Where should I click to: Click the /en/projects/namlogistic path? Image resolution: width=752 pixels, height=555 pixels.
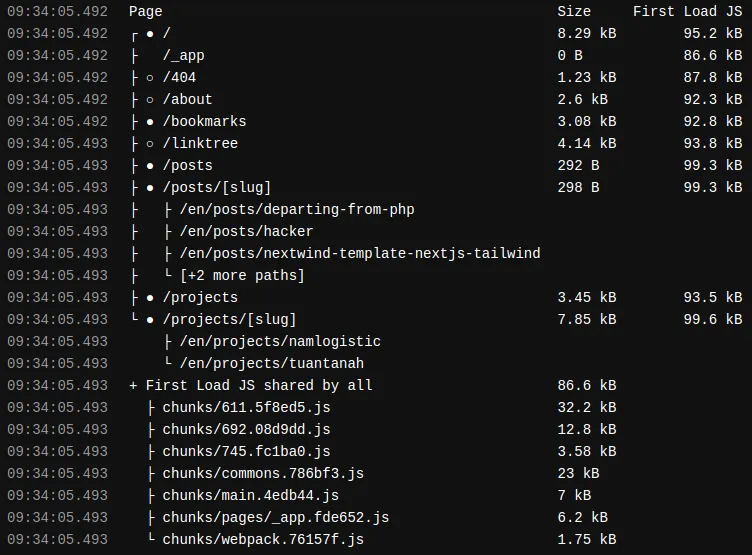point(280,341)
